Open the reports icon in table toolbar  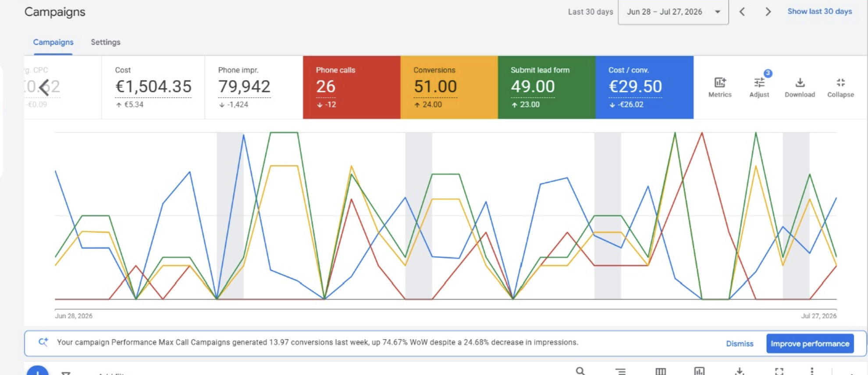(699, 371)
